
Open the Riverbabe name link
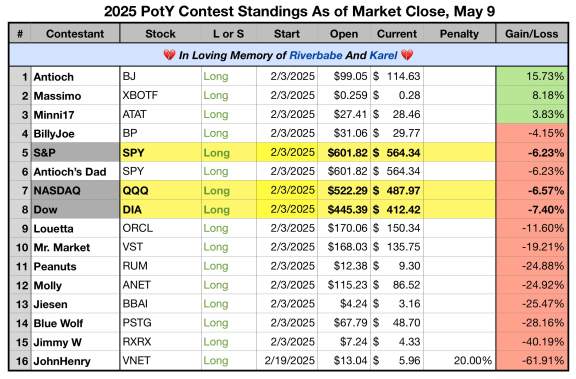click(x=316, y=55)
